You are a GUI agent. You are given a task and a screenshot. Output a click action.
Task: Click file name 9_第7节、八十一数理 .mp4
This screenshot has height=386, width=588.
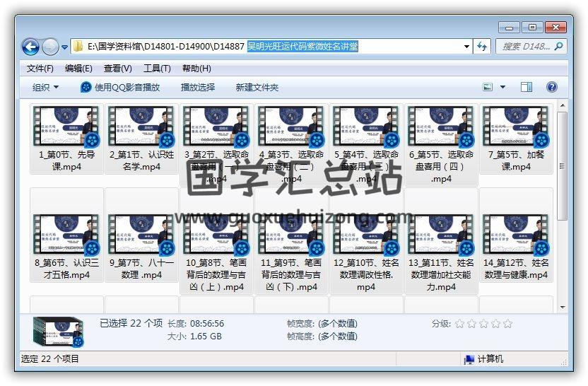coord(141,269)
